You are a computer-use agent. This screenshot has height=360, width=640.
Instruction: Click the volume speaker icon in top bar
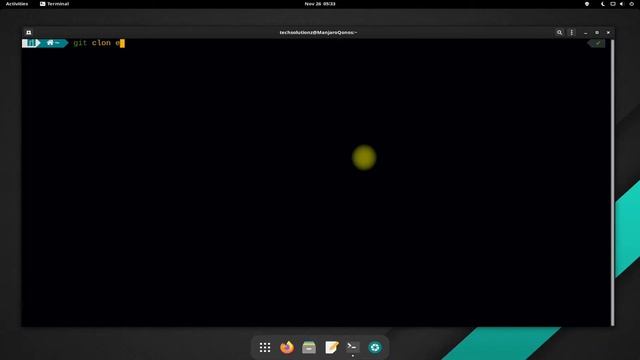622,4
